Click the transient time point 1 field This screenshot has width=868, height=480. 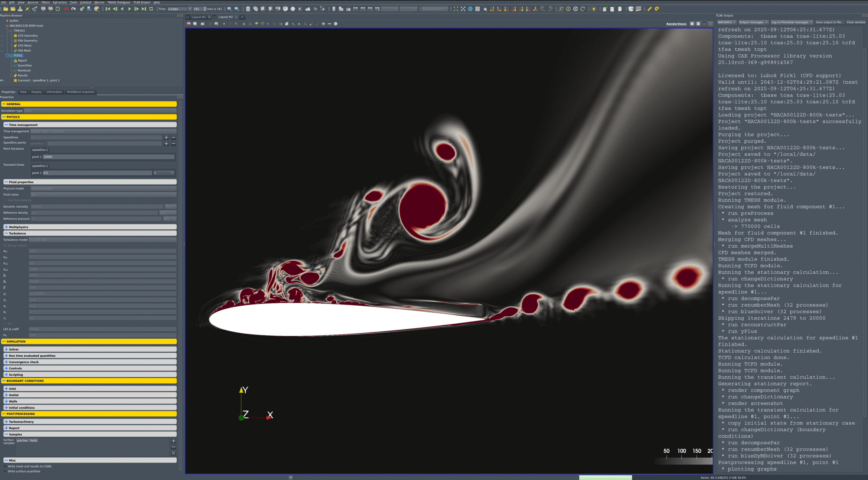97,173
